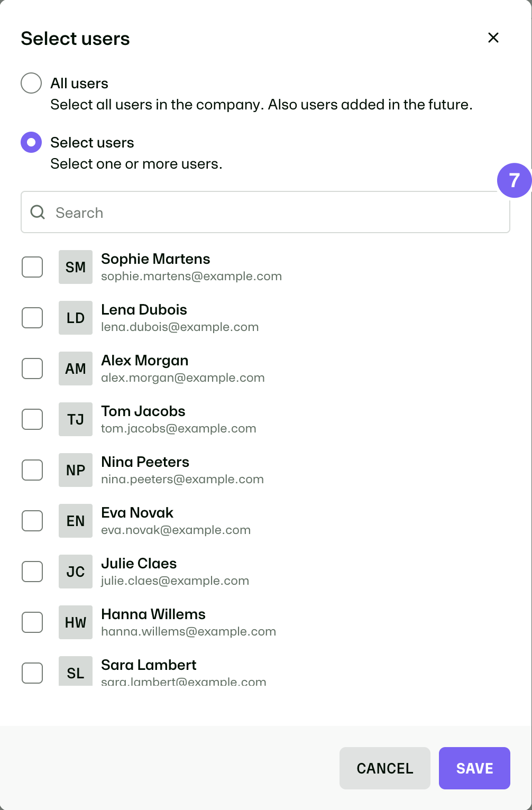
Task: Click the LD avatar tile
Action: point(76,318)
